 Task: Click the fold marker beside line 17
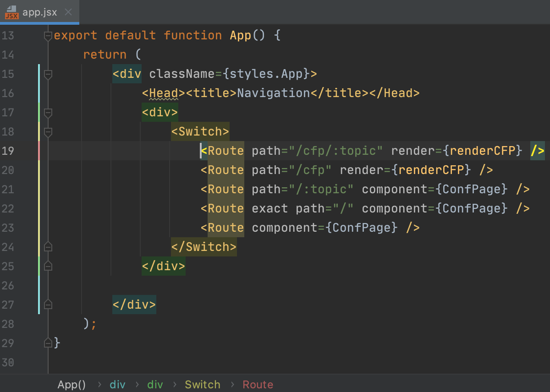click(48, 113)
